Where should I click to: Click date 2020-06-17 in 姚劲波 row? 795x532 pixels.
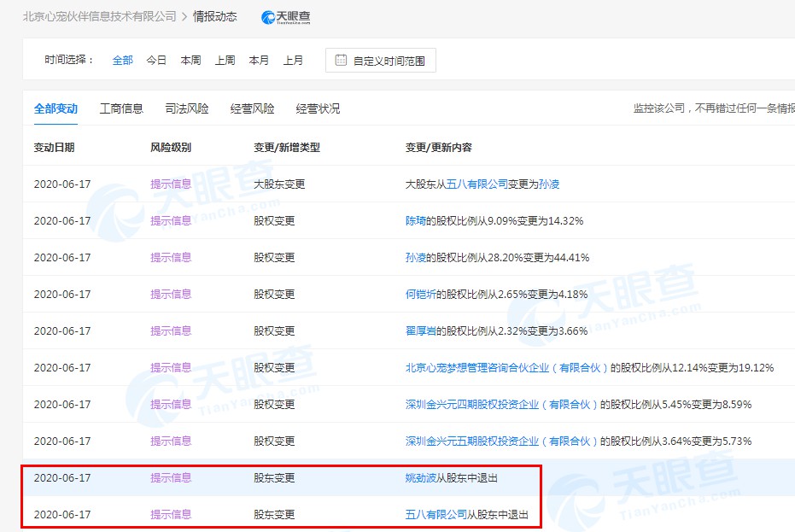(62, 477)
